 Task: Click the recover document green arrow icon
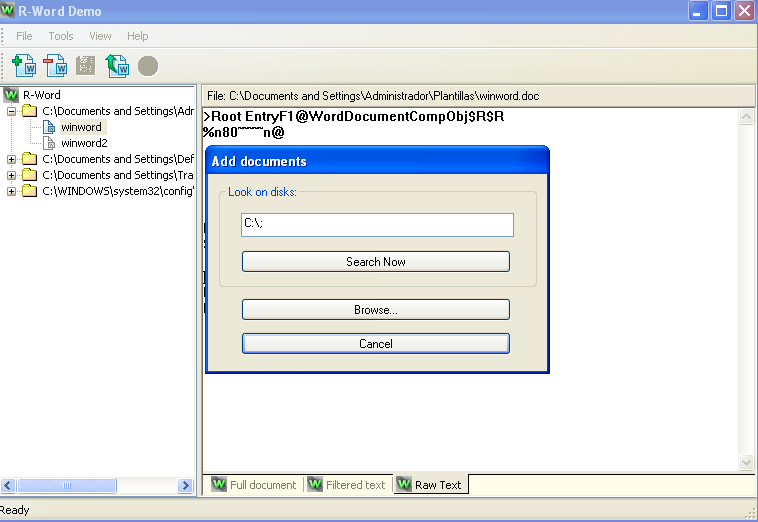[x=117, y=66]
